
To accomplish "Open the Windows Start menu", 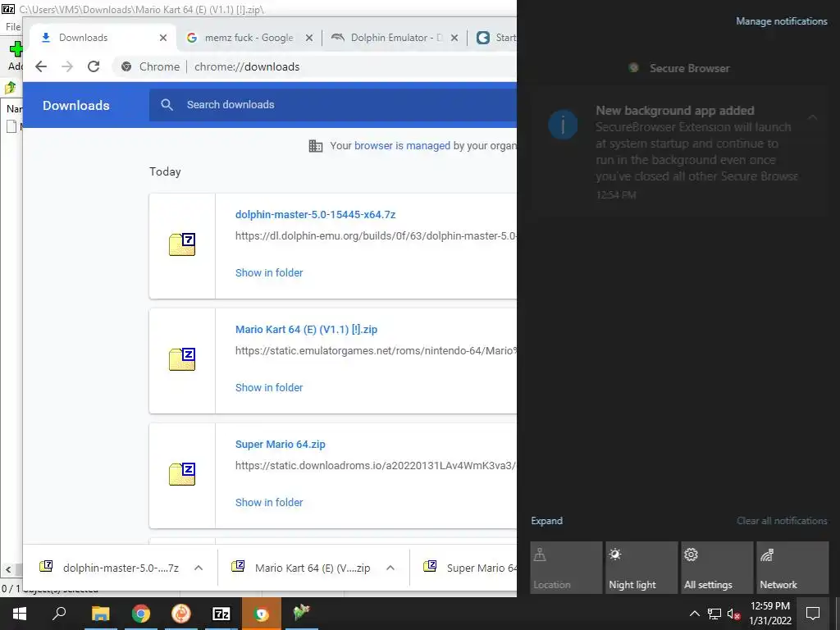I will 20,614.
